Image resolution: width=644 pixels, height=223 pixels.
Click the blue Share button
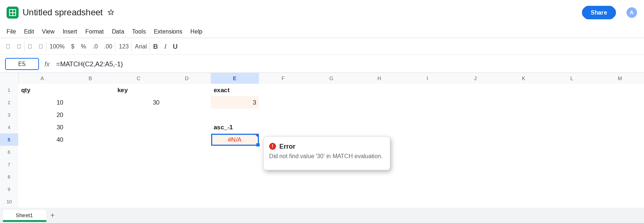tap(599, 12)
